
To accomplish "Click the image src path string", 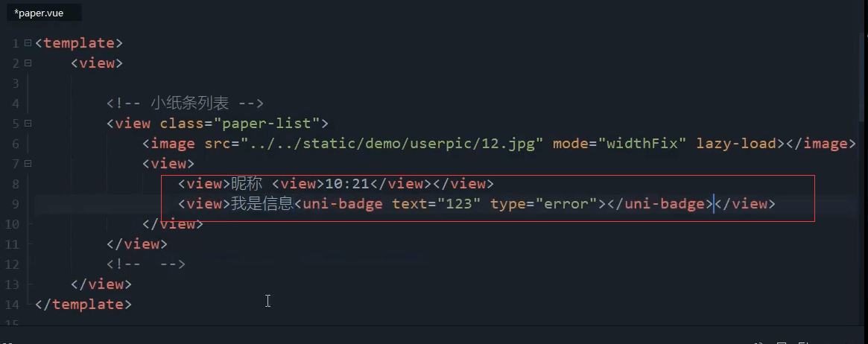I will (391, 144).
